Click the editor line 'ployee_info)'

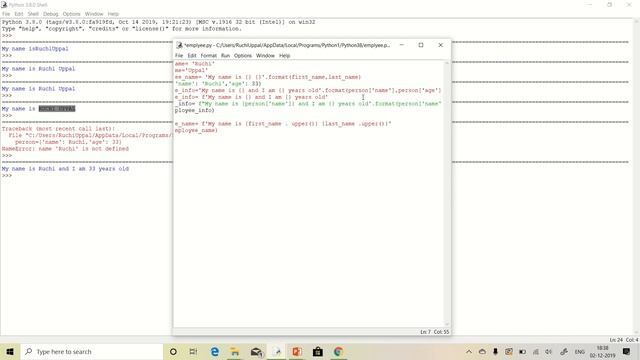pos(195,110)
